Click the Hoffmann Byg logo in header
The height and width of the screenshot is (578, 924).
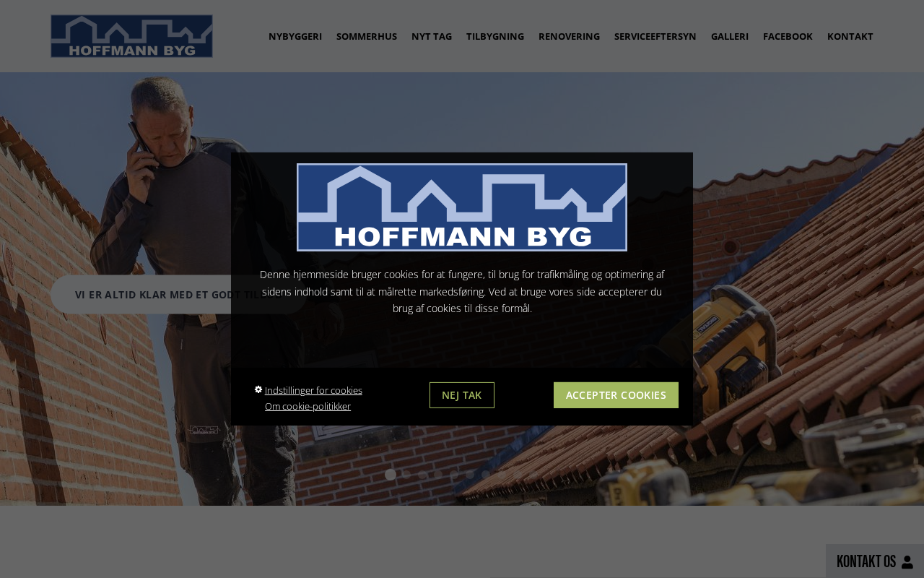pyautogui.click(x=131, y=36)
